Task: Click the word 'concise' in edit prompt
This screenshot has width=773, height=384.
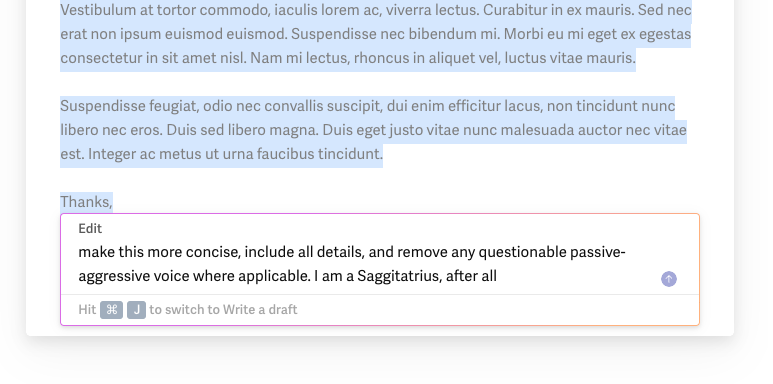Action: (215, 252)
